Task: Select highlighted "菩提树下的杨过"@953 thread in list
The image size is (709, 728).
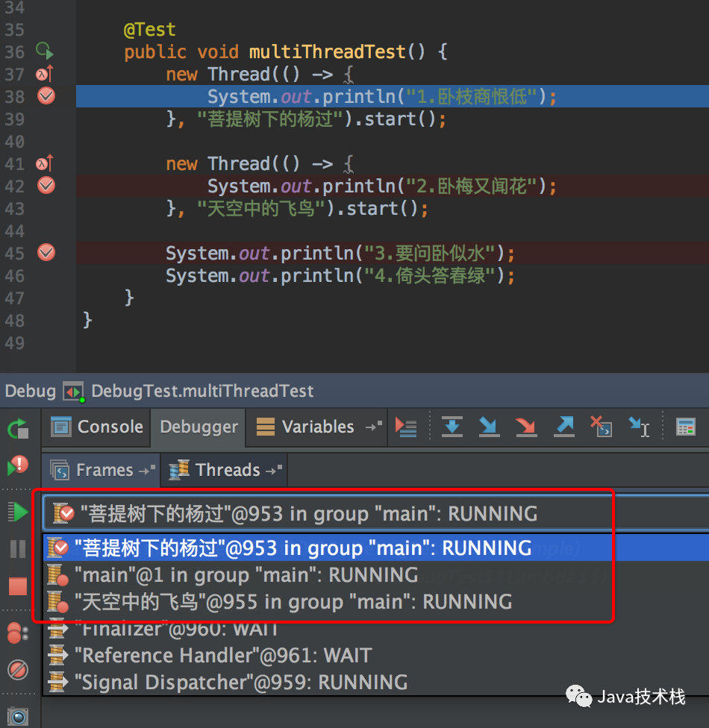Action: point(375,547)
